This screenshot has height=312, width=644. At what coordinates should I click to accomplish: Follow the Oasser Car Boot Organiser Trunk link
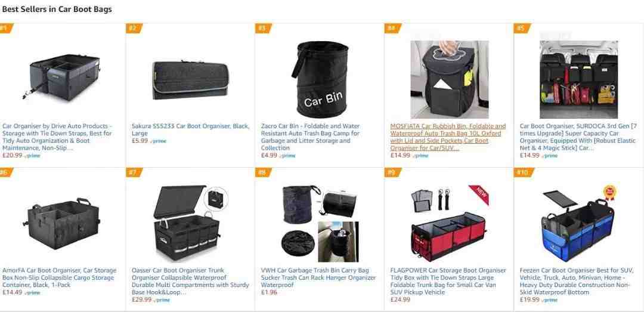[x=191, y=281]
